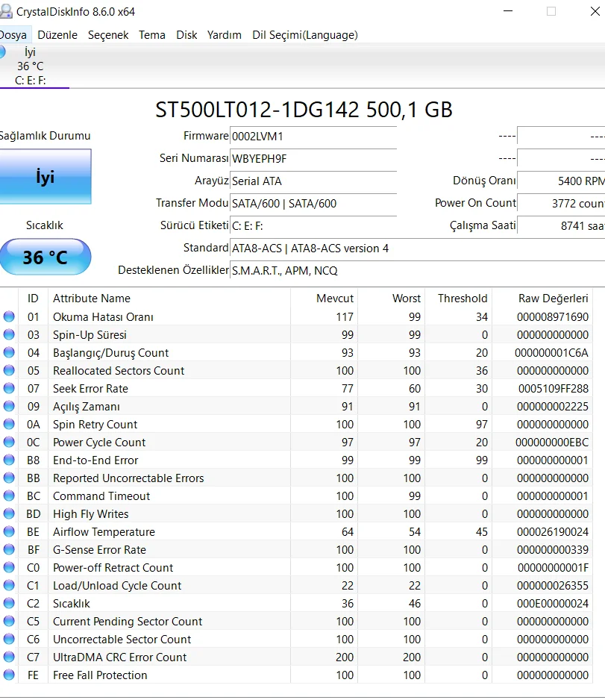Click the status orb beside Free Fall Protection
Image resolution: width=605 pixels, height=700 pixels.
click(x=9, y=675)
